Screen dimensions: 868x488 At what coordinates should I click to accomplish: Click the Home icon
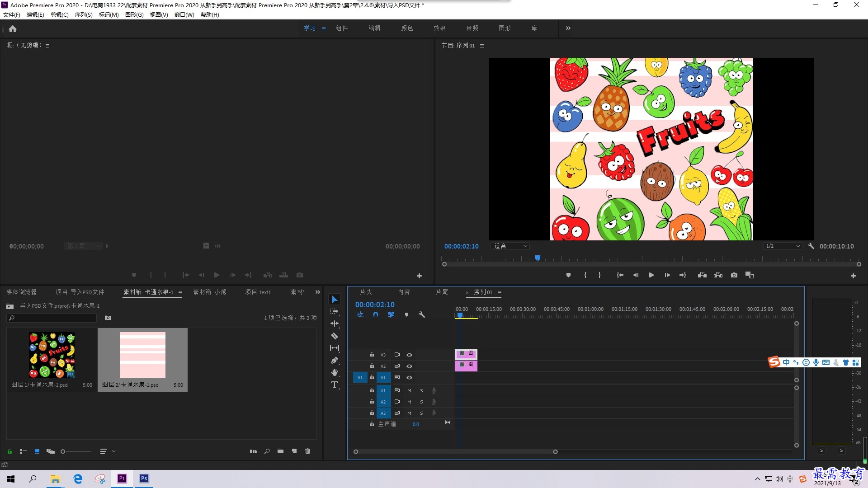(13, 28)
